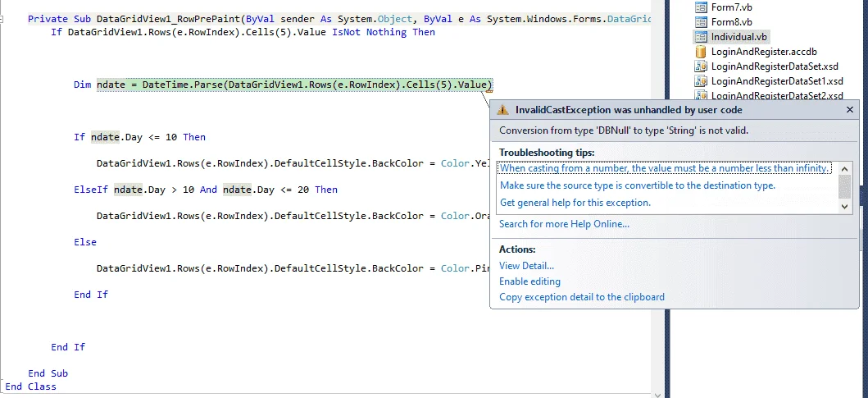Open Get general help for this exception
This screenshot has width=868, height=398.
coord(575,203)
